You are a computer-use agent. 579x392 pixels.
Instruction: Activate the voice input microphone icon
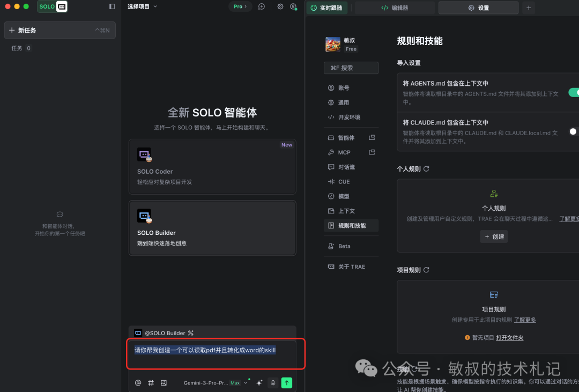pyautogui.click(x=273, y=382)
